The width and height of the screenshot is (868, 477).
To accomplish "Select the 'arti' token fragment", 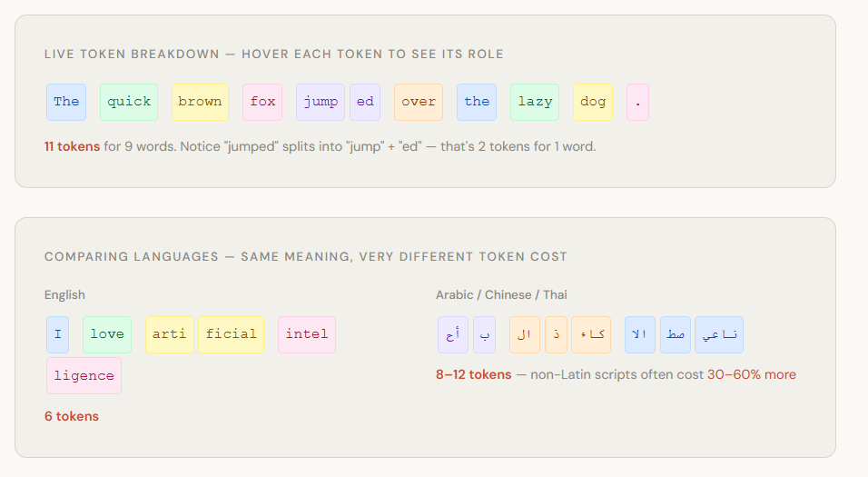I will tap(170, 334).
